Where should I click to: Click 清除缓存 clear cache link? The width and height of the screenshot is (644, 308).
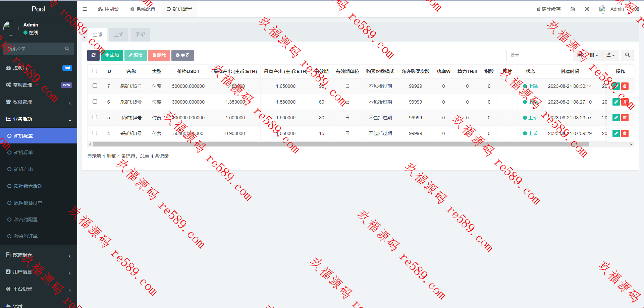[549, 9]
